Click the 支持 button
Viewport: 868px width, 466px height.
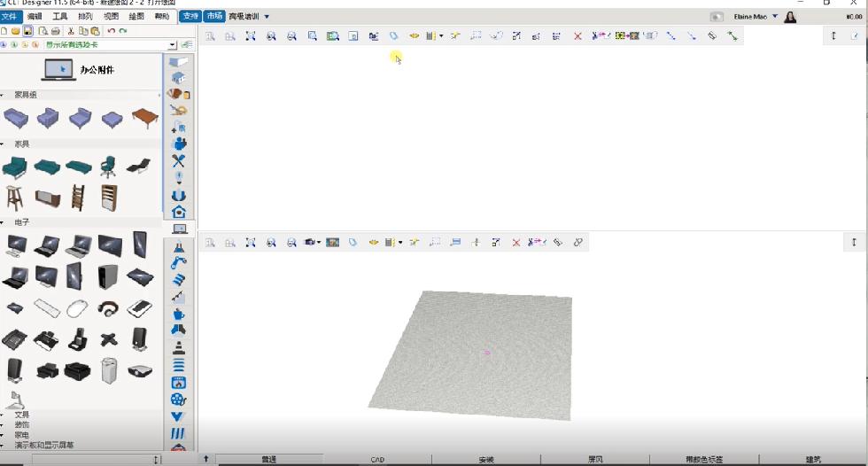click(190, 17)
